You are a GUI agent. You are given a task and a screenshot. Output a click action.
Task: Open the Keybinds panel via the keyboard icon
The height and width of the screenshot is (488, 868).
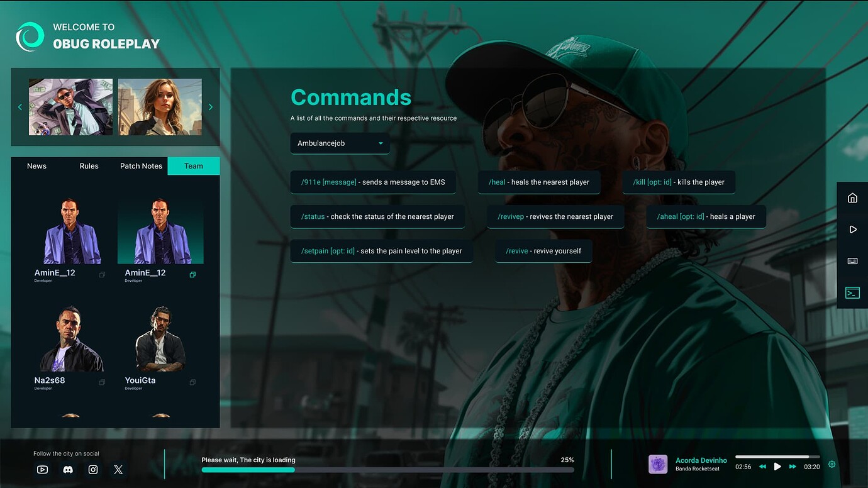[x=852, y=260]
